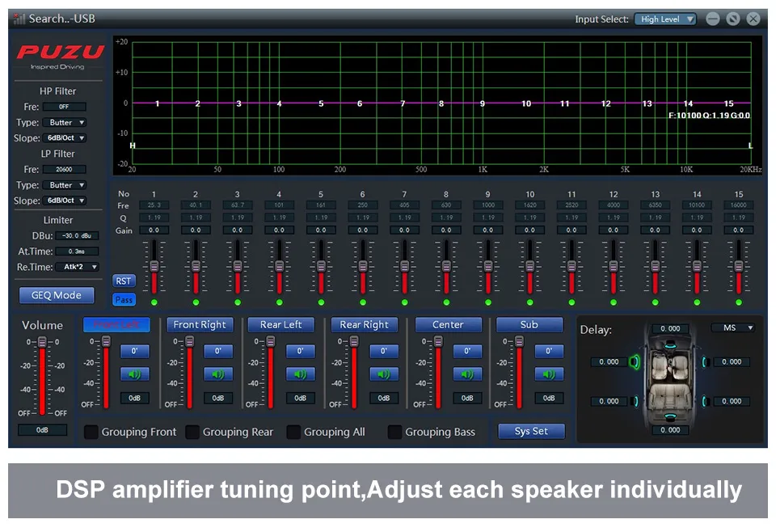Click the HP Filter Fre field

65,107
